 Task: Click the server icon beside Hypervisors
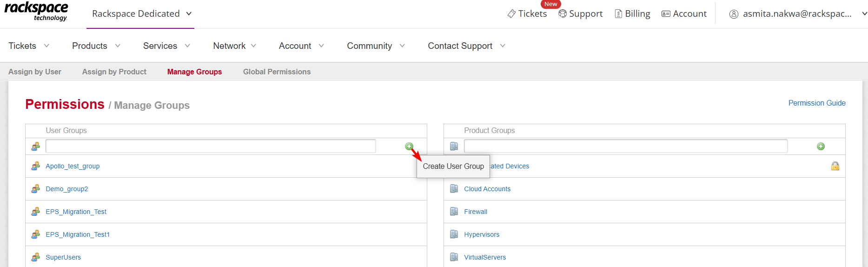coord(454,234)
